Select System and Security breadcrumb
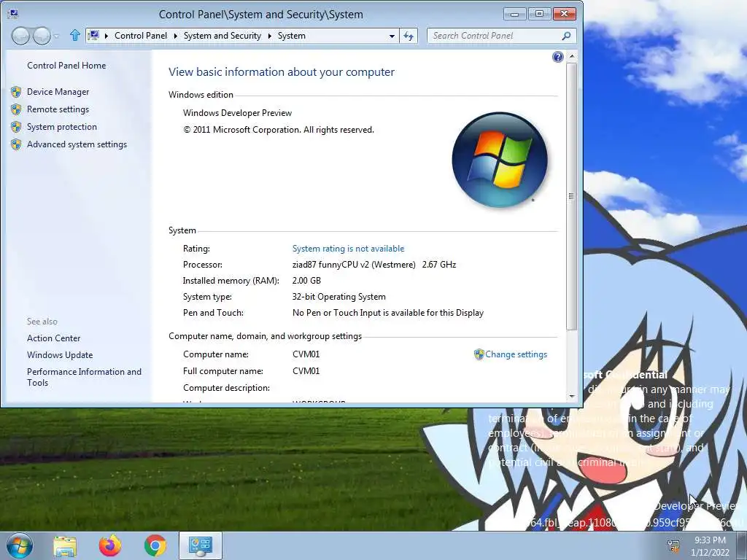The width and height of the screenshot is (747, 560). pos(222,36)
